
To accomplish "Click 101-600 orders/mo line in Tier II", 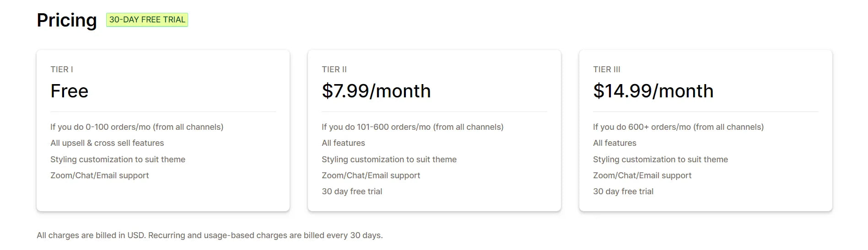I will pos(412,127).
